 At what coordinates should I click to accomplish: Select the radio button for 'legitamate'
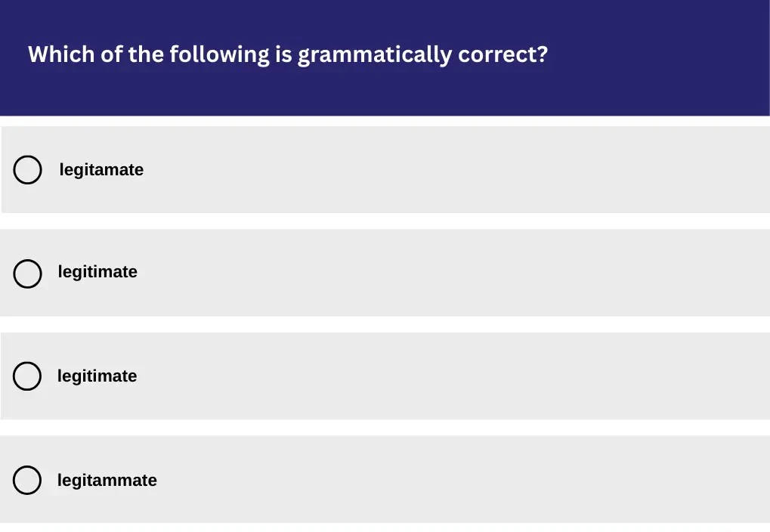click(x=27, y=170)
